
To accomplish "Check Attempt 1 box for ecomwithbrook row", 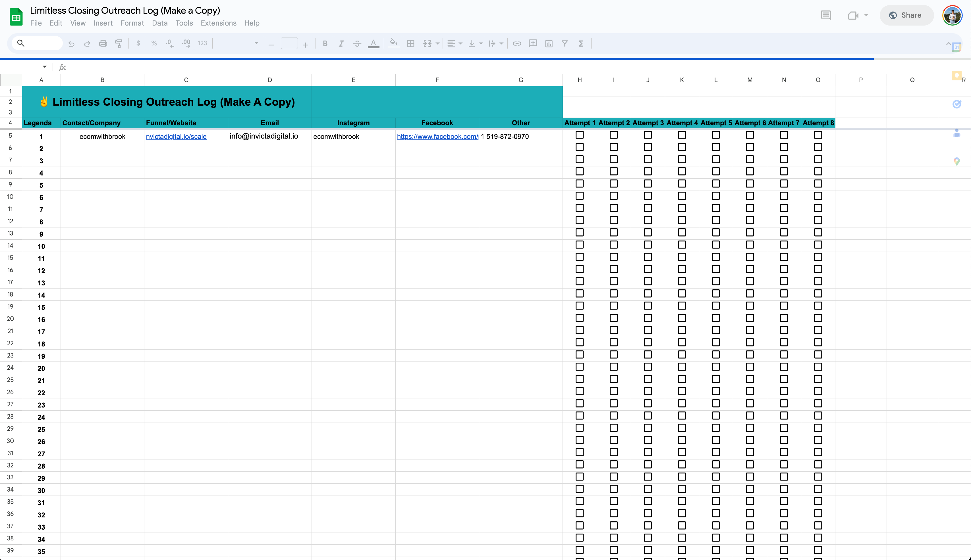I will (x=580, y=135).
